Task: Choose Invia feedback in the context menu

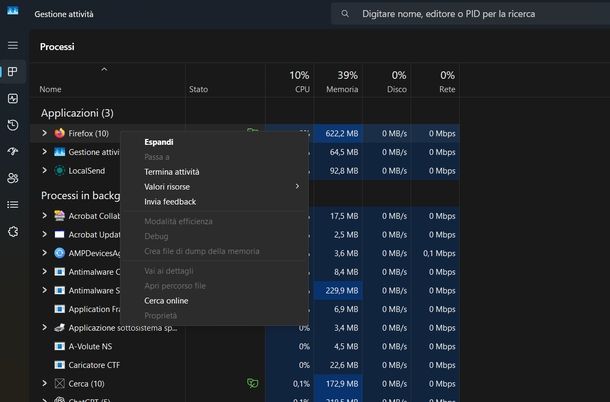Action: pos(215,202)
